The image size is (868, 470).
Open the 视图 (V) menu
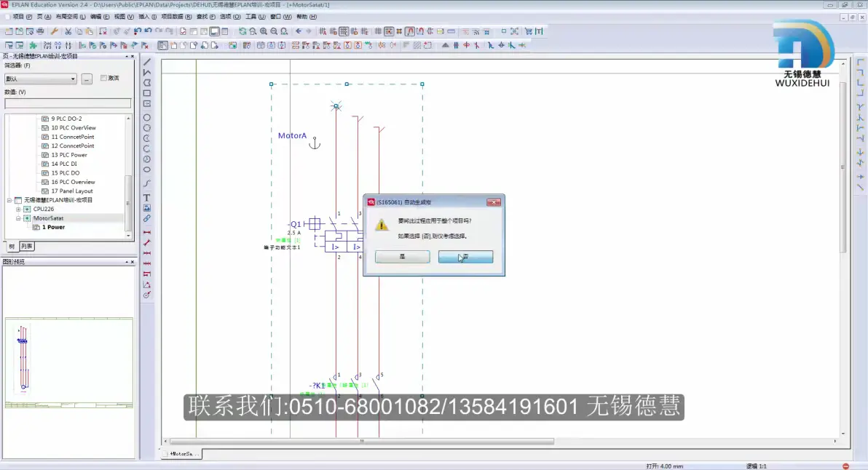124,17
